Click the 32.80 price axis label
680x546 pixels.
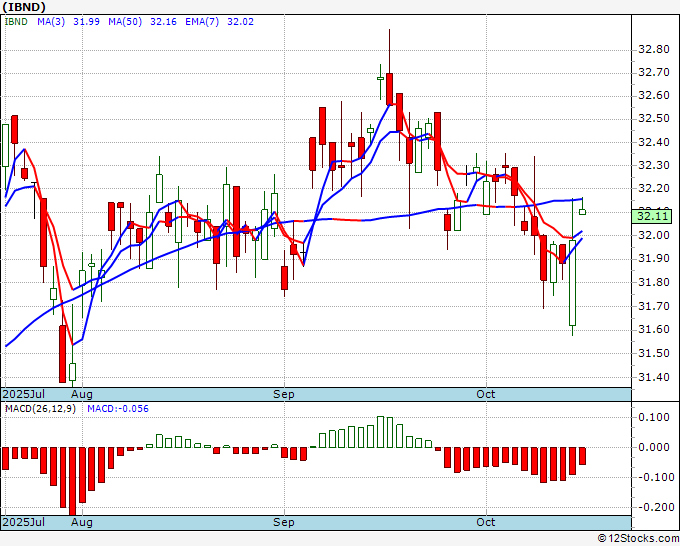coord(654,49)
